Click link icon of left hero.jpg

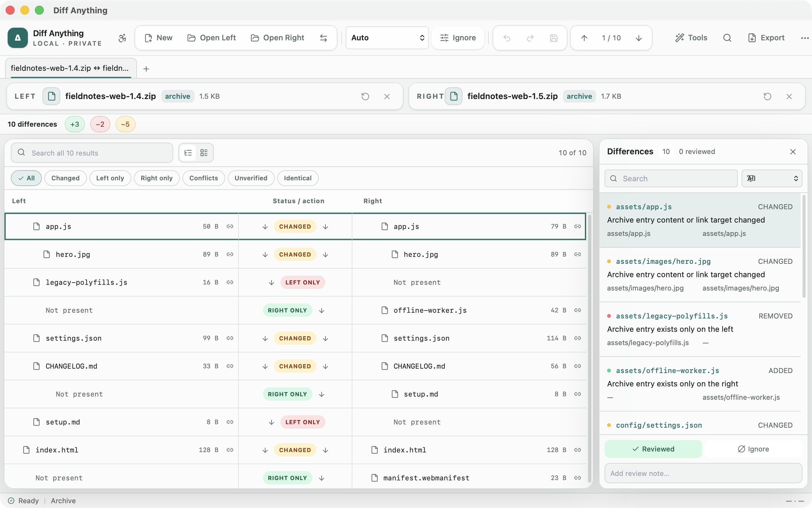[230, 254]
